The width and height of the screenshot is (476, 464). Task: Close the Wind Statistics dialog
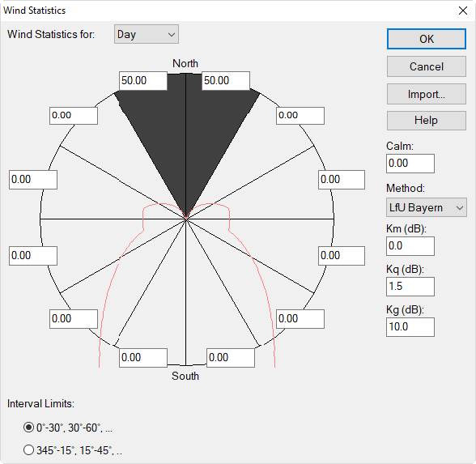pos(463,11)
